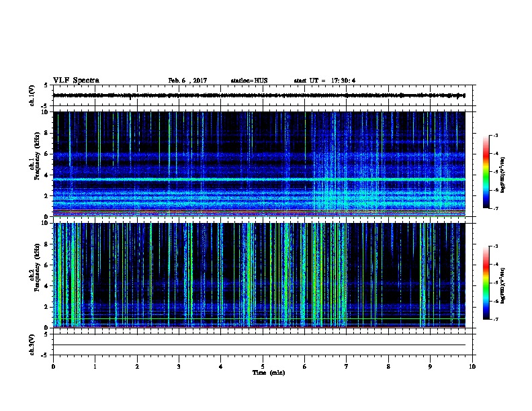Click the ch.2 'Frequency (kHz)' axis label
Image resolution: width=532 pixels, height=411 pixels.
36,267
